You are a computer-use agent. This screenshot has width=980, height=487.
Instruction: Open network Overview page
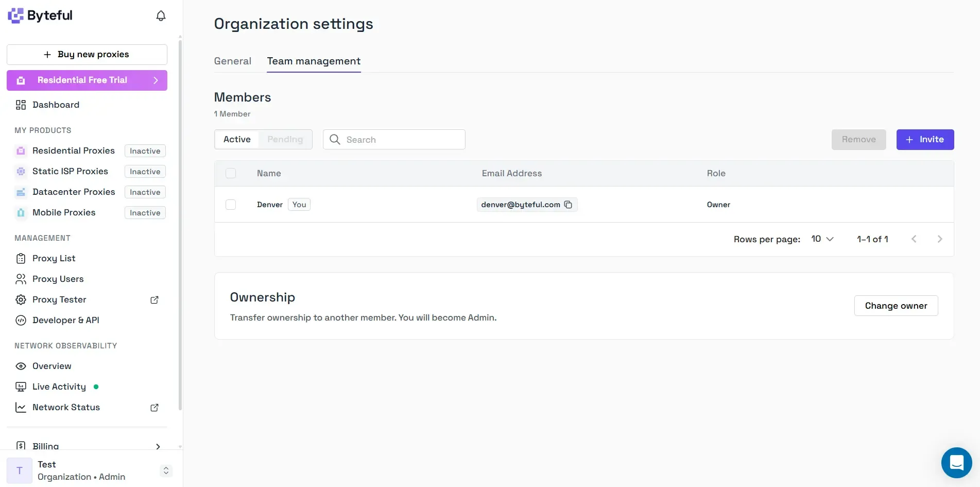coord(51,366)
